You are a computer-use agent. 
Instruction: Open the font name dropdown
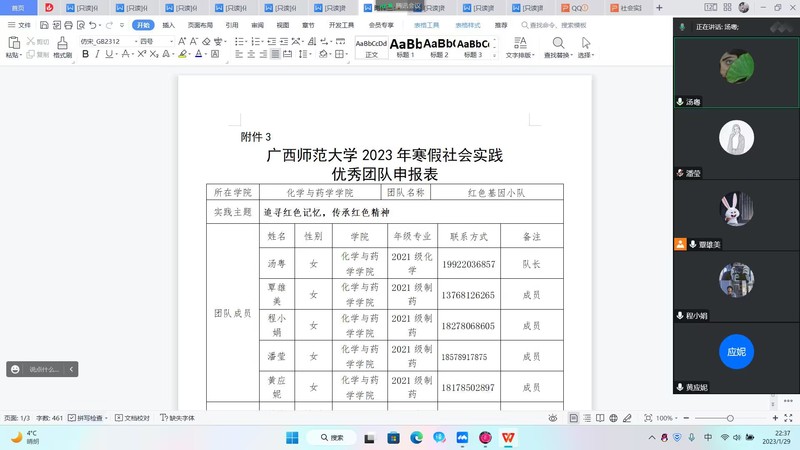(x=136, y=41)
